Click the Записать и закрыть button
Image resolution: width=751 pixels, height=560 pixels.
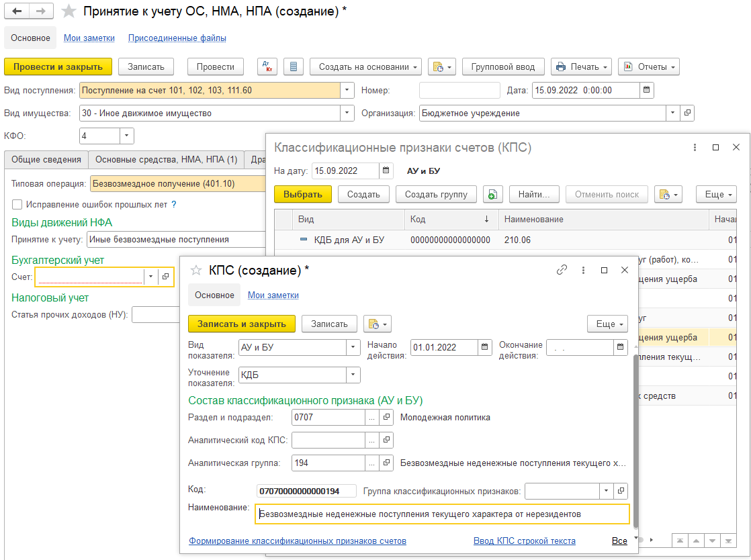(241, 324)
